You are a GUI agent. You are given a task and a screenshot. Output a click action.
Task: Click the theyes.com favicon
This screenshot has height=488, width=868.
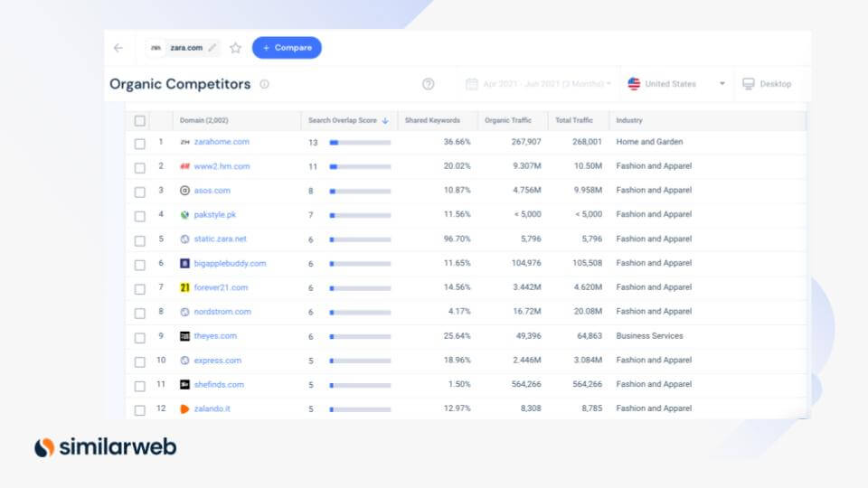point(184,336)
